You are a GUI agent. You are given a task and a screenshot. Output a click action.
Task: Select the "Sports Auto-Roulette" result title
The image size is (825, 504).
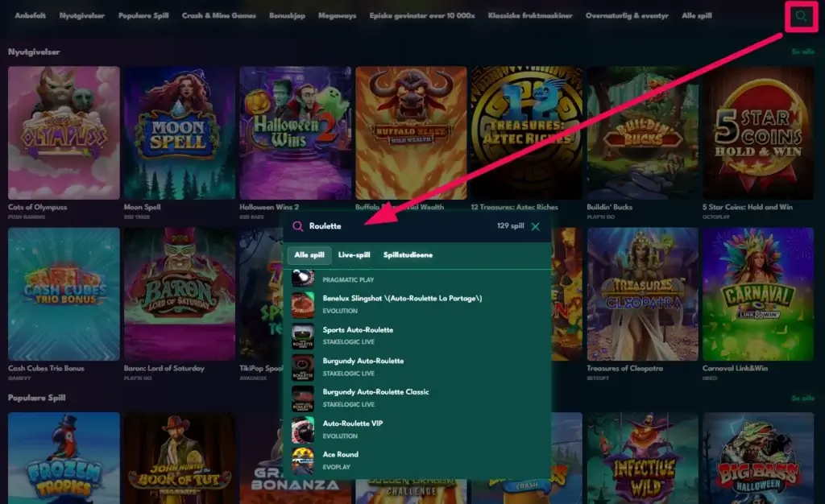(358, 330)
